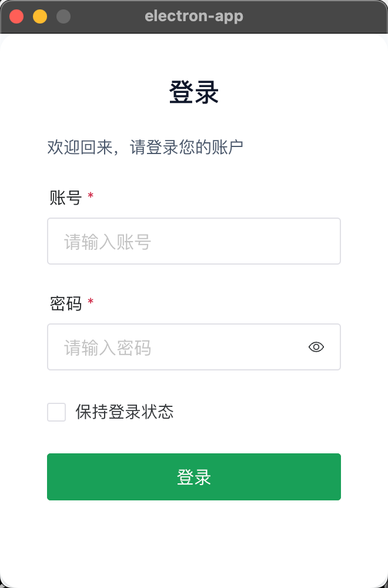
Task: Click the 保持登录状态 label text
Action: (123, 412)
